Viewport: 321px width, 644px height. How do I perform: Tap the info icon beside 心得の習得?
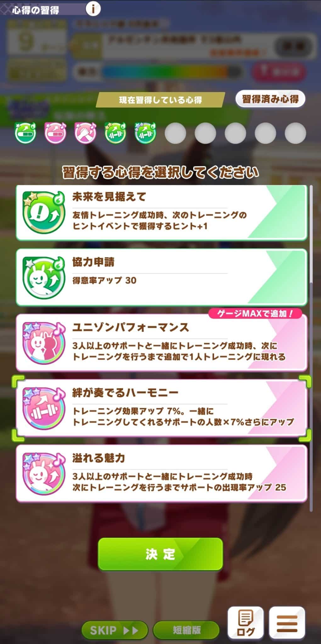pyautogui.click(x=93, y=9)
